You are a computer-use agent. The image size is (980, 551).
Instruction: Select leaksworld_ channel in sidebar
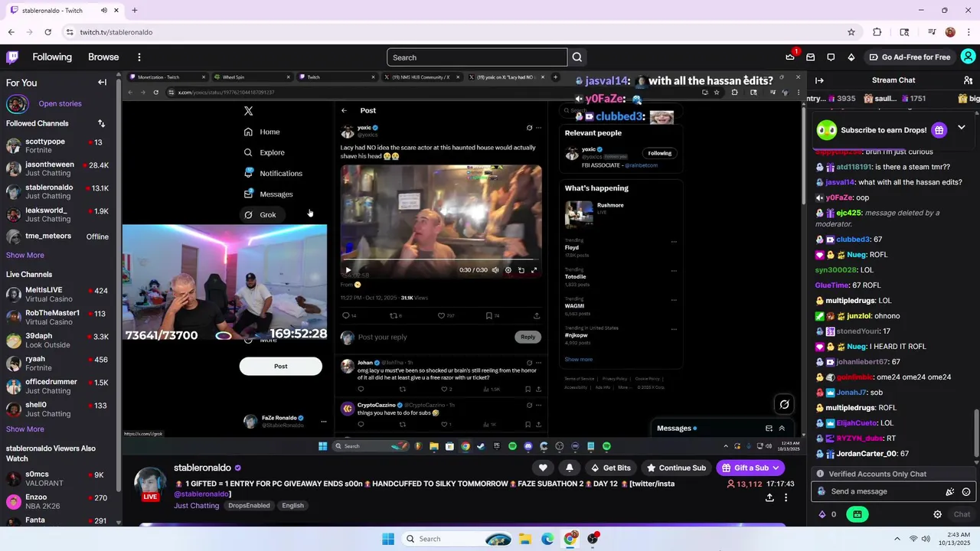pos(58,215)
